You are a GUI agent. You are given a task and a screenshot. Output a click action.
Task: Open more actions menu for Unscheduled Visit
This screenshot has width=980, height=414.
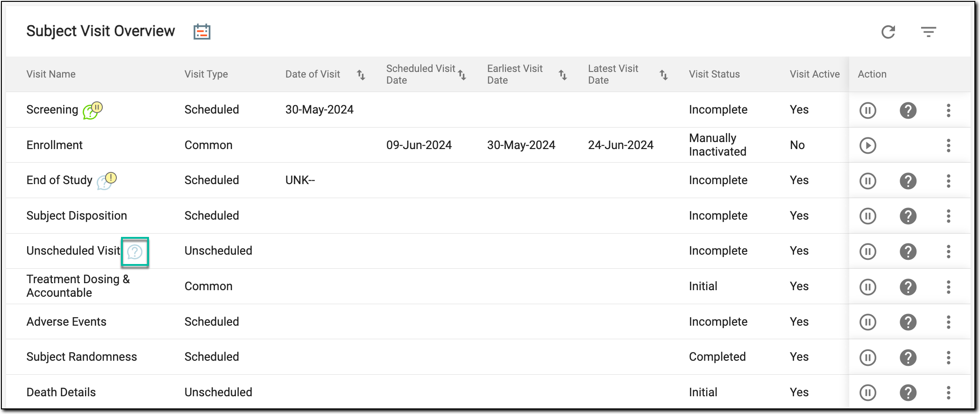coord(948,251)
